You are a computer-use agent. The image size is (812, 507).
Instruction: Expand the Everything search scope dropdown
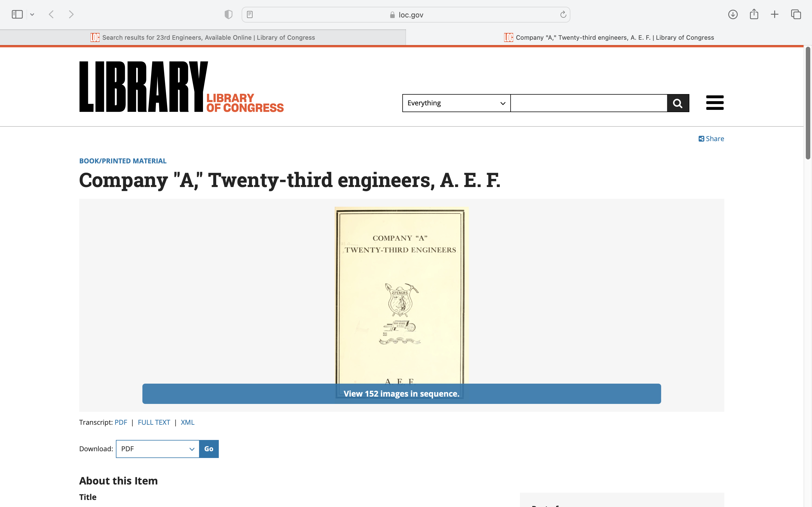(x=456, y=103)
